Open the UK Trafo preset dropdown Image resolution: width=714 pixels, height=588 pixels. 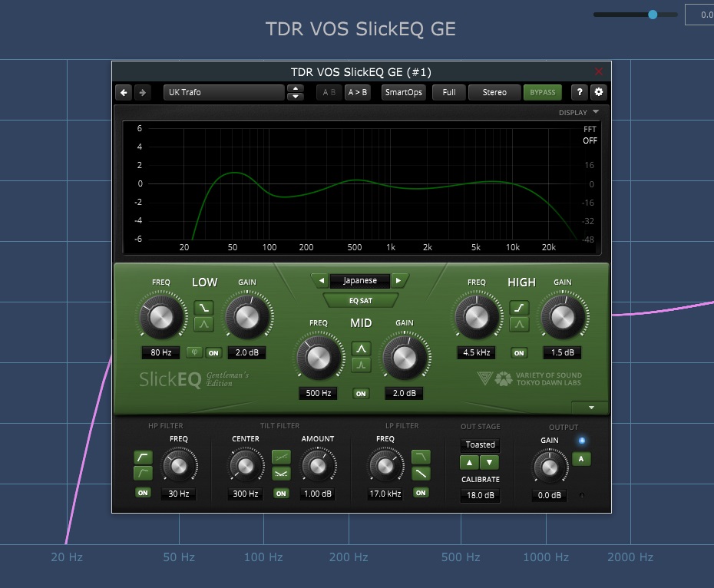[x=223, y=92]
